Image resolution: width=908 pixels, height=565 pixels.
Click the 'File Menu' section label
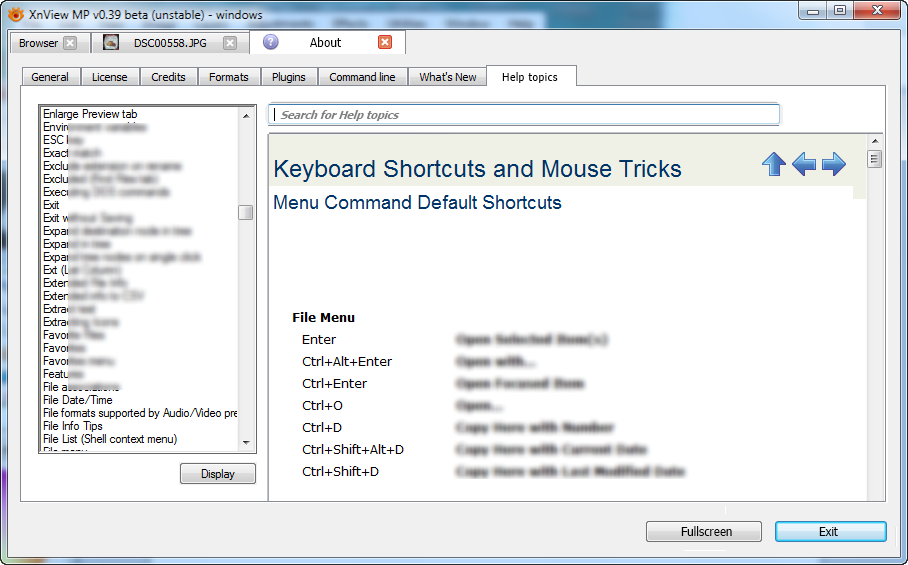click(x=323, y=318)
